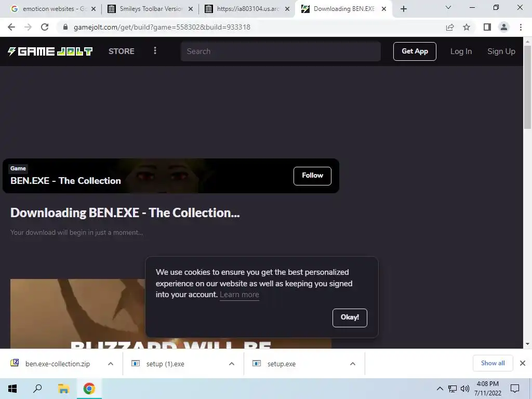Open the tab search chevron
Image resolution: width=532 pixels, height=399 pixels.
448,7
